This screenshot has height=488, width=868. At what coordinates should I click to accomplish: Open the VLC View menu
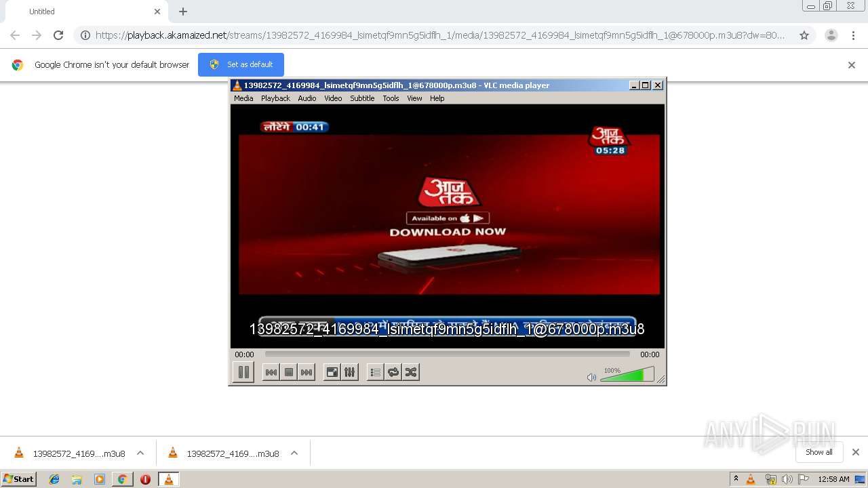pyautogui.click(x=414, y=98)
